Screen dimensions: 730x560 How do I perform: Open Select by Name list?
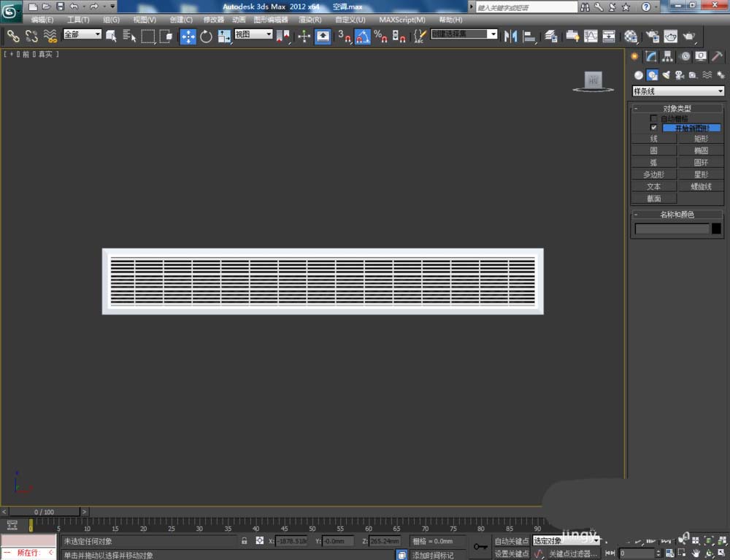(129, 36)
